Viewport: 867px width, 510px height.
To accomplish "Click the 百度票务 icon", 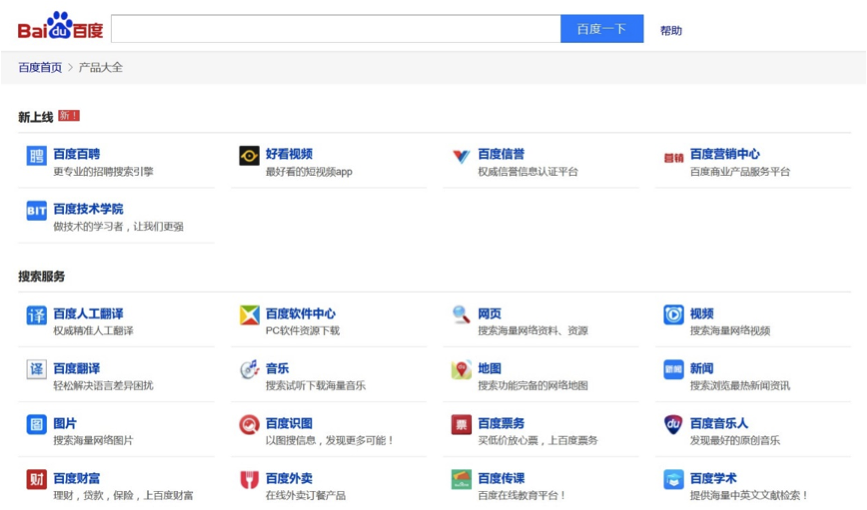I will [x=461, y=424].
